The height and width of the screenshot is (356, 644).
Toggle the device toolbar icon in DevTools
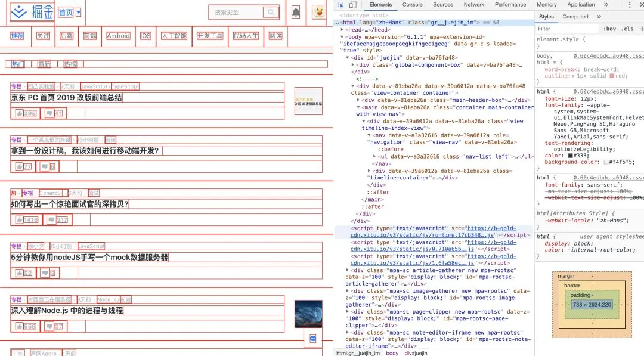pyautogui.click(x=353, y=5)
